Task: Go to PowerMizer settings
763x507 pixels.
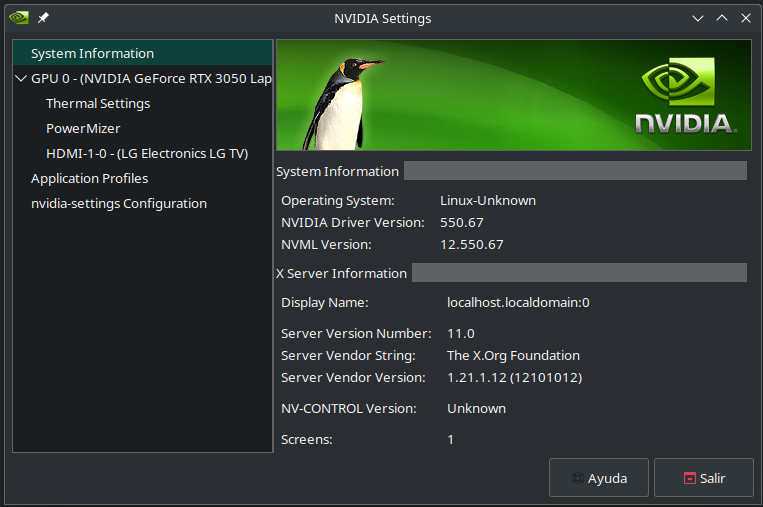Action: pyautogui.click(x=83, y=128)
